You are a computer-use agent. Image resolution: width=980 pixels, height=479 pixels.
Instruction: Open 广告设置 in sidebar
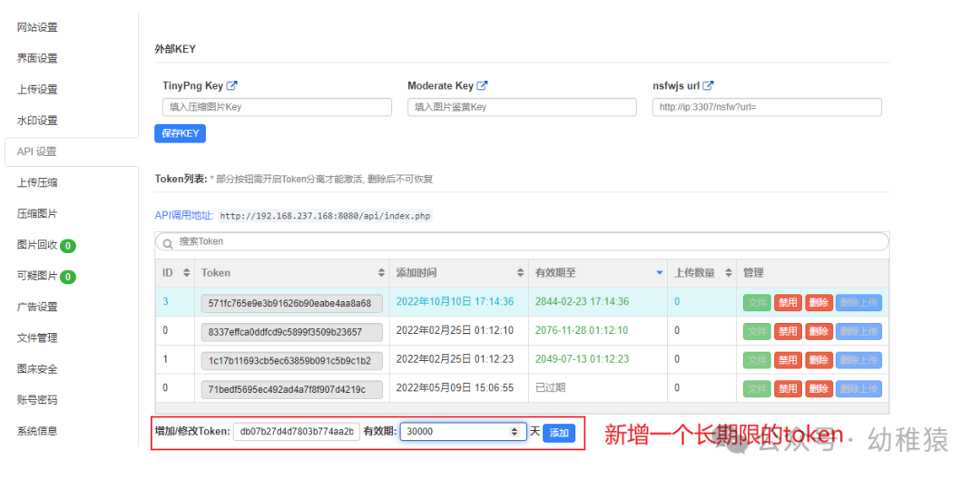point(37,307)
